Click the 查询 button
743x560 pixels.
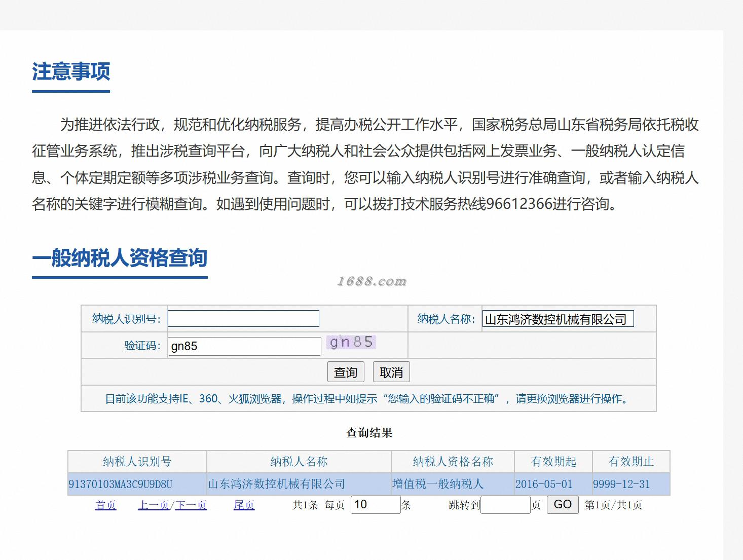pyautogui.click(x=346, y=372)
